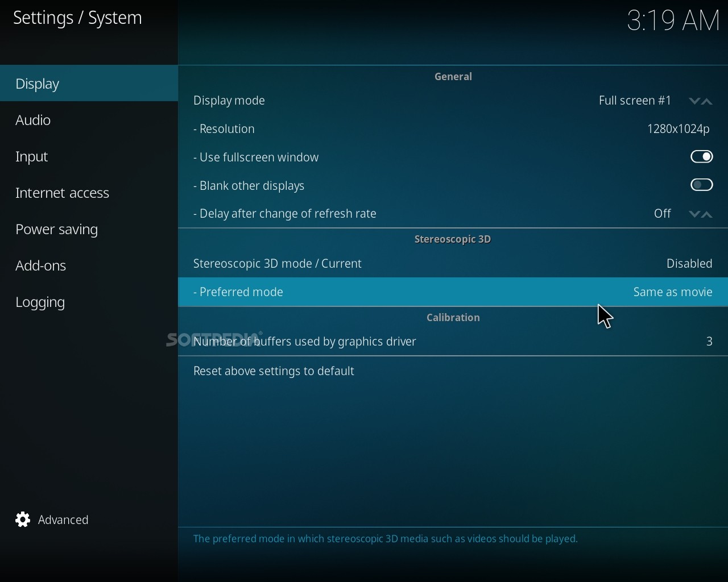Open the Audio settings category
This screenshot has width=728, height=582.
[89, 120]
